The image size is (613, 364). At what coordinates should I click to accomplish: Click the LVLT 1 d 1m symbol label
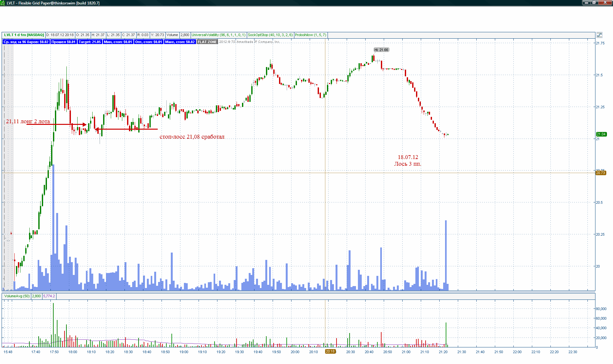24,35
